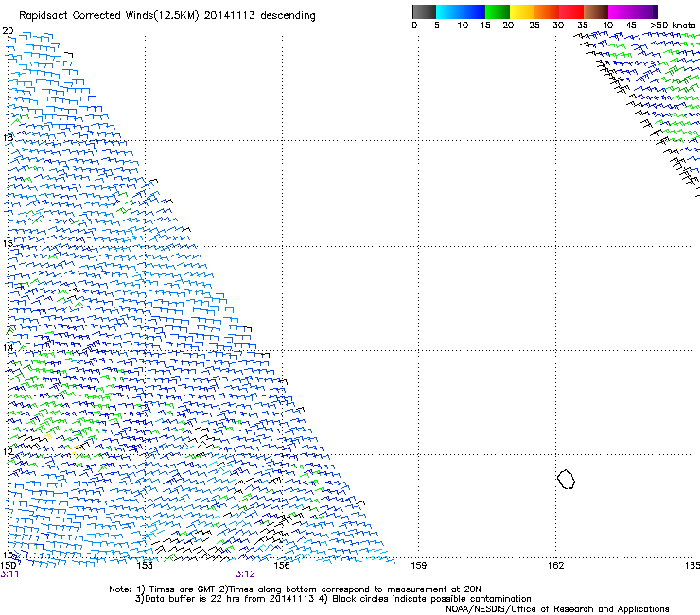This screenshot has width=700, height=615.
Task: Click the magenta 40-45 knots legend swatch
Action: click(x=621, y=11)
